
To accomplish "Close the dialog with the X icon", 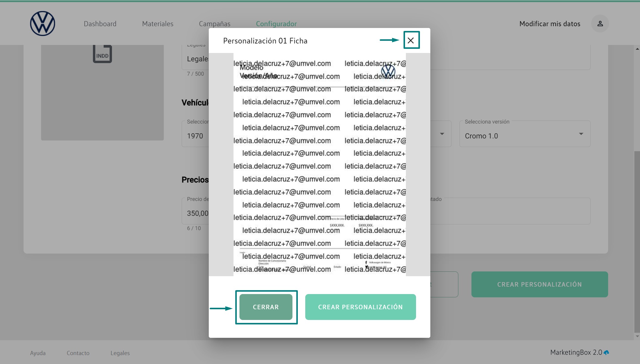I will tap(411, 40).
